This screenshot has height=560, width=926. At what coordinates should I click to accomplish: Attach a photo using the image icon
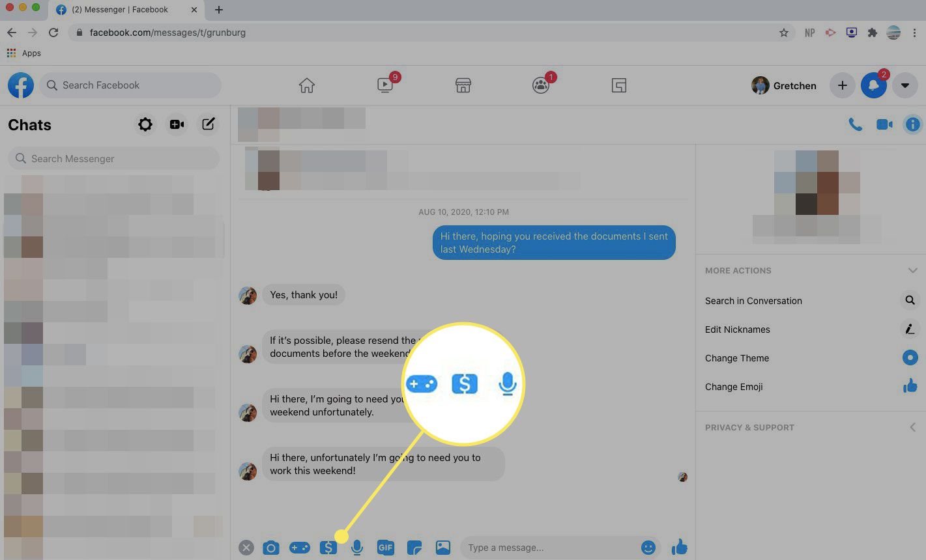[443, 548]
